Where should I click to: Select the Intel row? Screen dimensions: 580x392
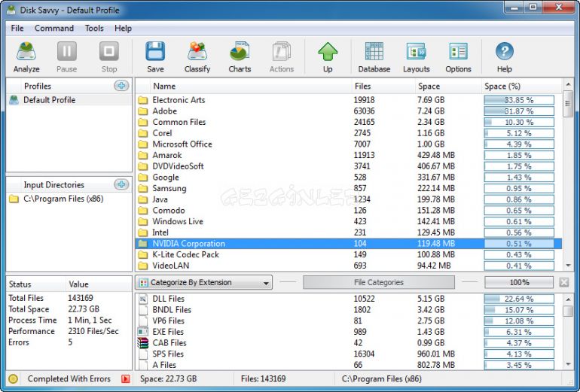349,232
